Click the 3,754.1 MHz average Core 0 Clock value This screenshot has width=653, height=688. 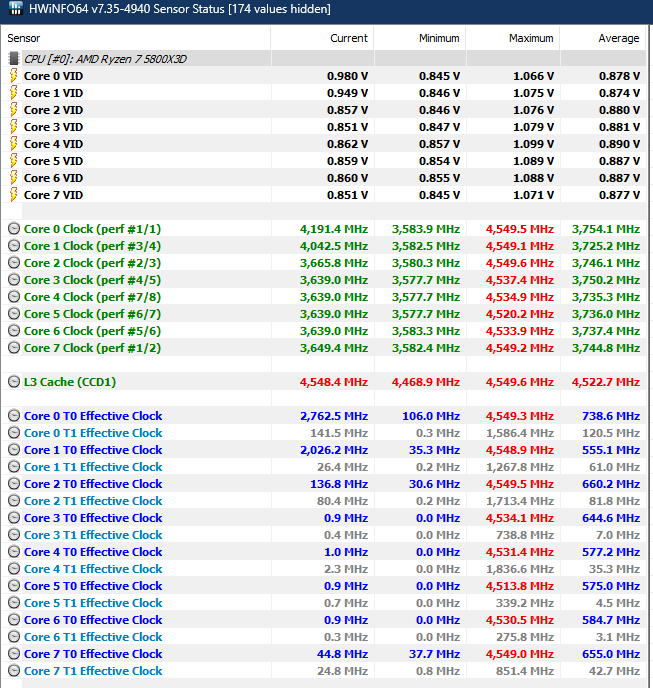coord(606,229)
